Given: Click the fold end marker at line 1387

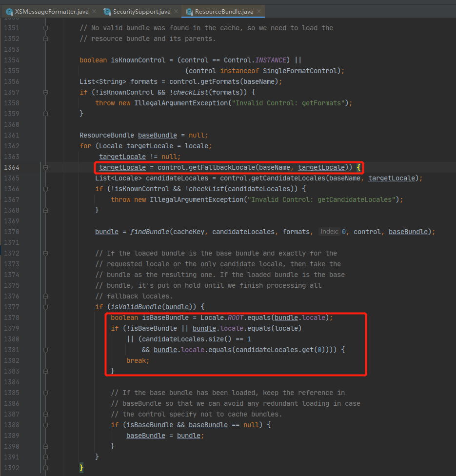Looking at the screenshot, I should pos(45,414).
